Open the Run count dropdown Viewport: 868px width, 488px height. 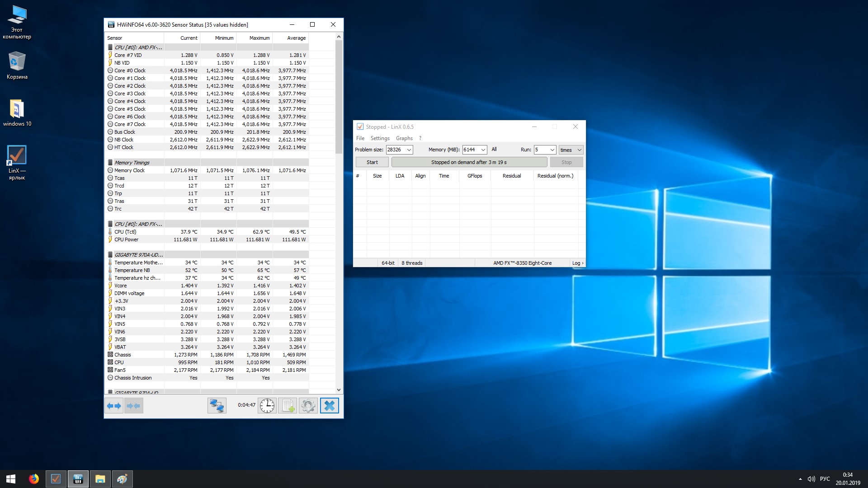point(552,150)
